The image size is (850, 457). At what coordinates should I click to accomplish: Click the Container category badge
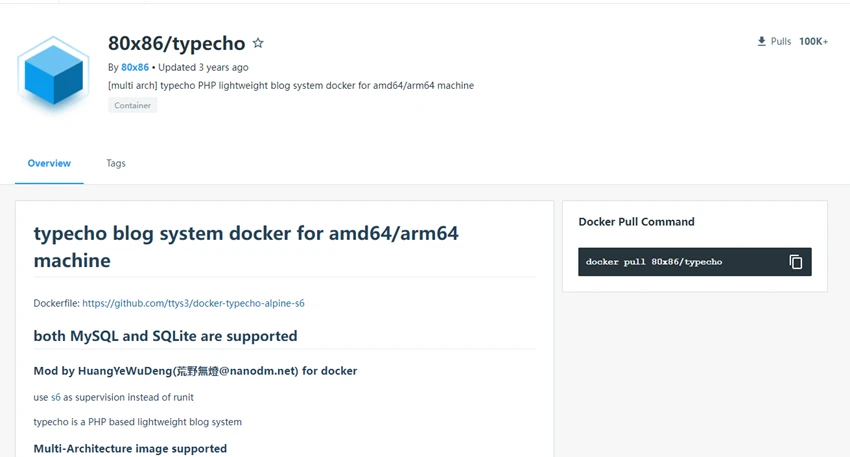click(132, 105)
